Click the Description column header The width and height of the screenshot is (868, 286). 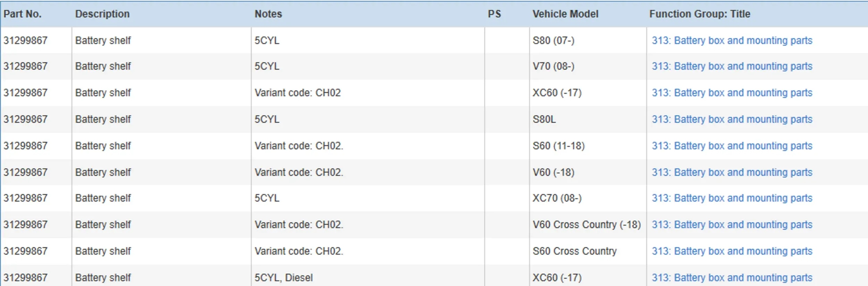(102, 14)
